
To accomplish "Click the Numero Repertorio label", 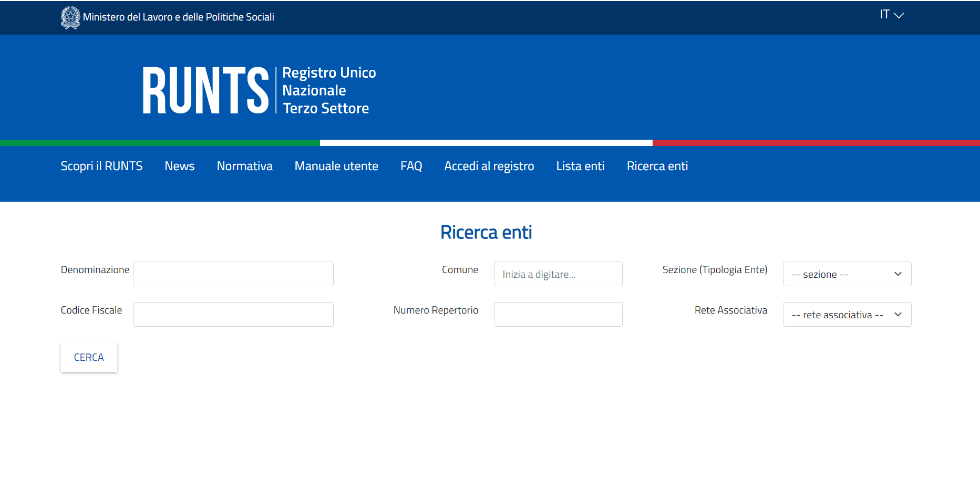I will (x=436, y=310).
